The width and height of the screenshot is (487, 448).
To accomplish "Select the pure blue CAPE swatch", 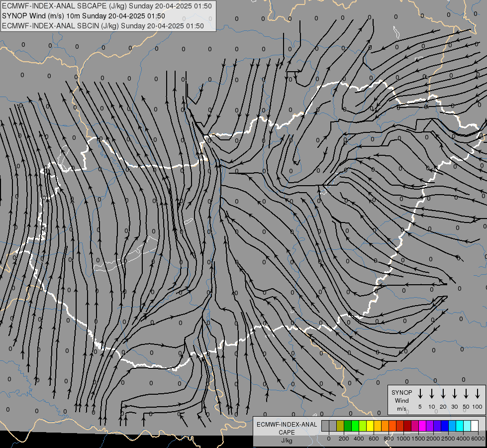I will point(445,426).
